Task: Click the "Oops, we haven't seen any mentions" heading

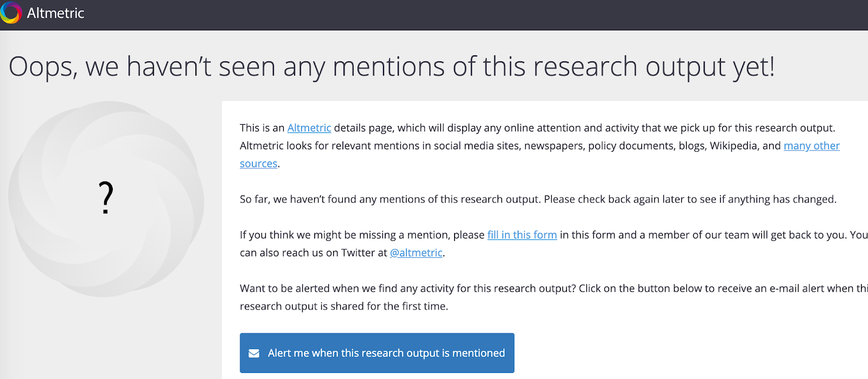Action: click(392, 67)
